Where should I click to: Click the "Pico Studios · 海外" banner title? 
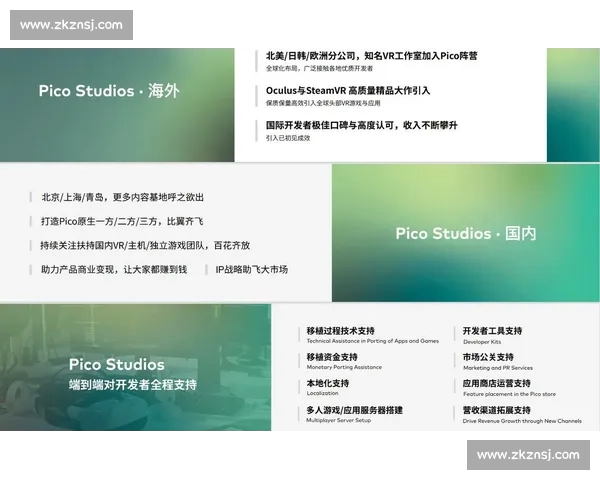(109, 91)
